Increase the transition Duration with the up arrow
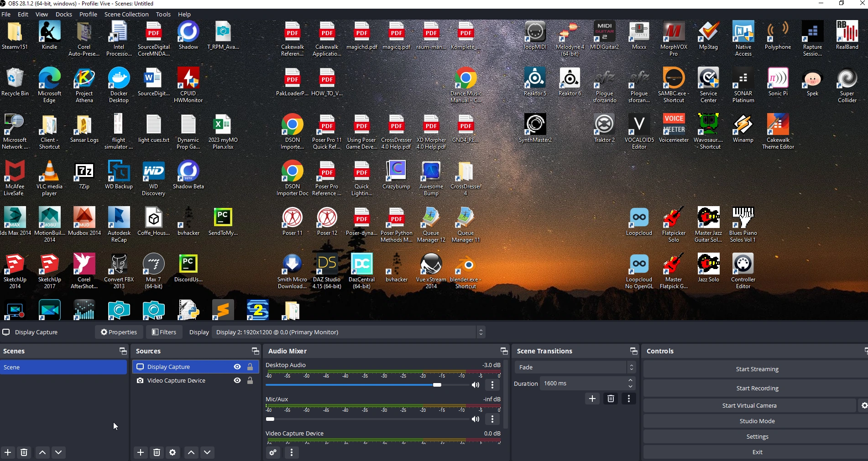This screenshot has height=461, width=868. tap(630, 380)
